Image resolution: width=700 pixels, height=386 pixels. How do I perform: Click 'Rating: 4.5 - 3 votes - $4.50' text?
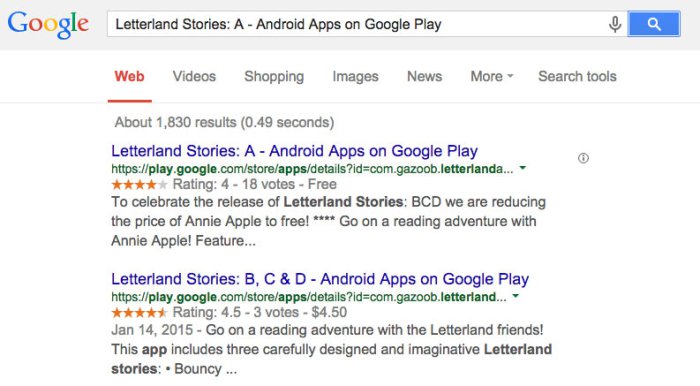point(260,312)
